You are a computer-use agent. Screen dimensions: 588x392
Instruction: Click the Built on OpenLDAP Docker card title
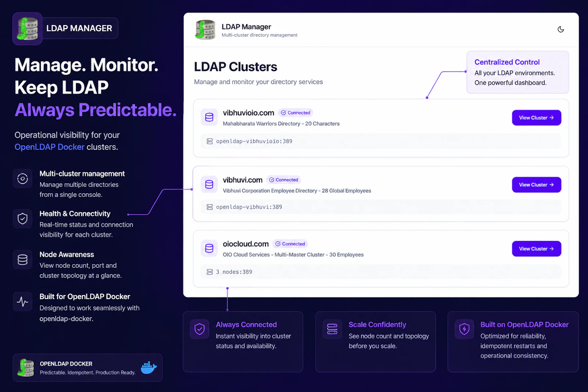(524, 325)
